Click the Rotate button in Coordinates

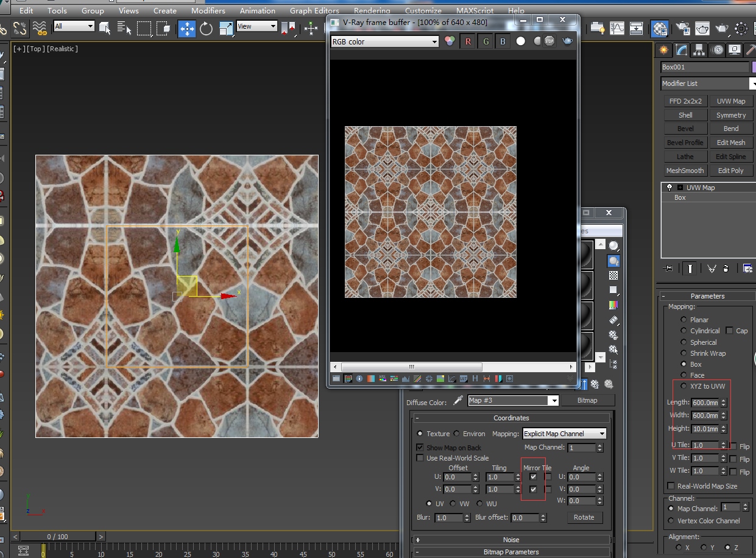coord(584,517)
